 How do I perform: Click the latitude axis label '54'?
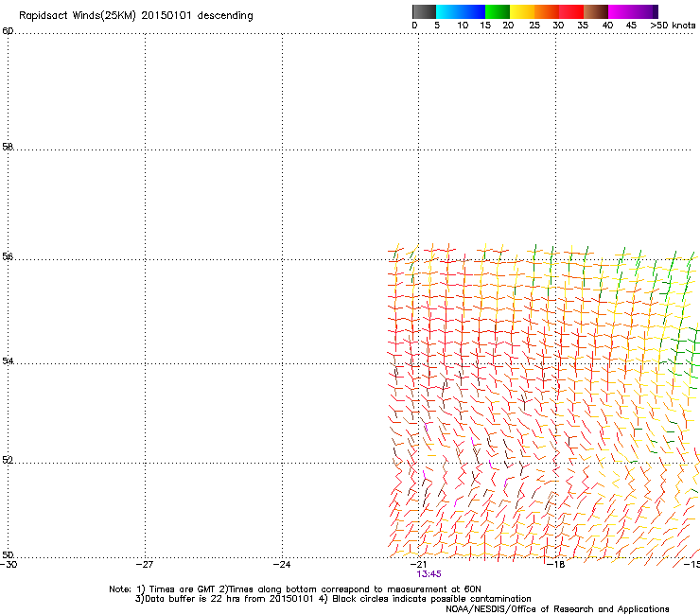click(8, 360)
